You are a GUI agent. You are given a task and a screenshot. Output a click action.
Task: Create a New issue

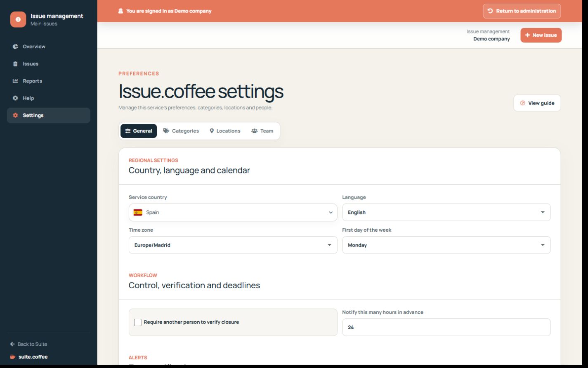pyautogui.click(x=541, y=35)
